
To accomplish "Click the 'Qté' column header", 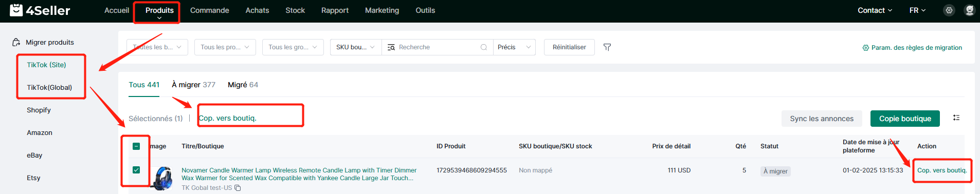I will click(x=740, y=146).
